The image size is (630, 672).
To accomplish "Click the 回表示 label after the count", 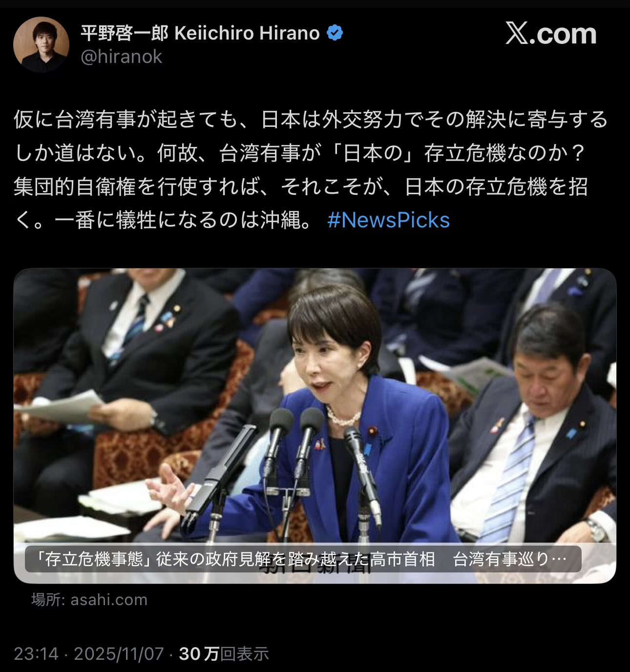I will pyautogui.click(x=245, y=654).
